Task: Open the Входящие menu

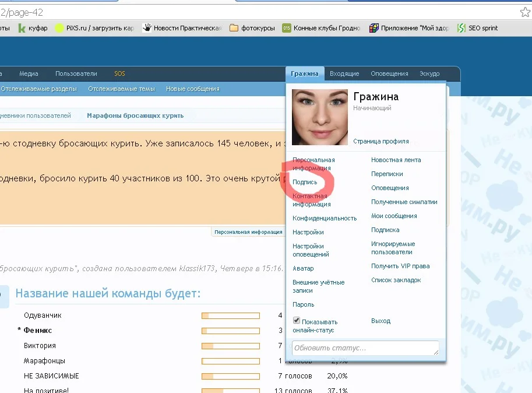Action: point(344,73)
